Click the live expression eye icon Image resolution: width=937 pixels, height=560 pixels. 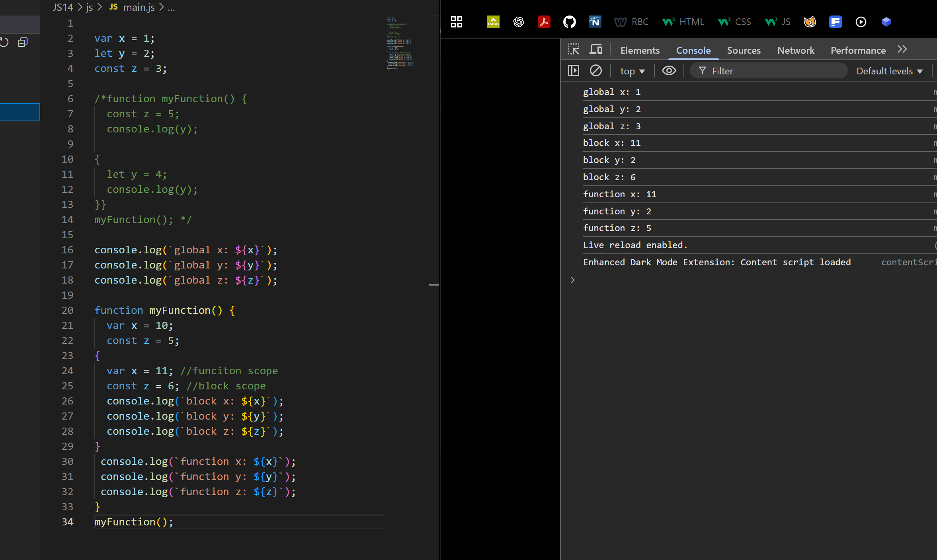pos(669,71)
